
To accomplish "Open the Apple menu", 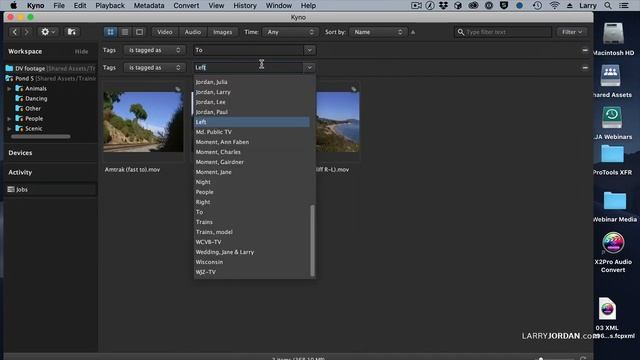I will [13, 6].
